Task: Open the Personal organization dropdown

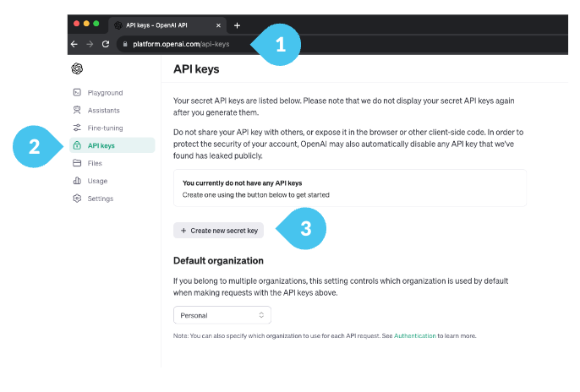Action: pyautogui.click(x=222, y=315)
